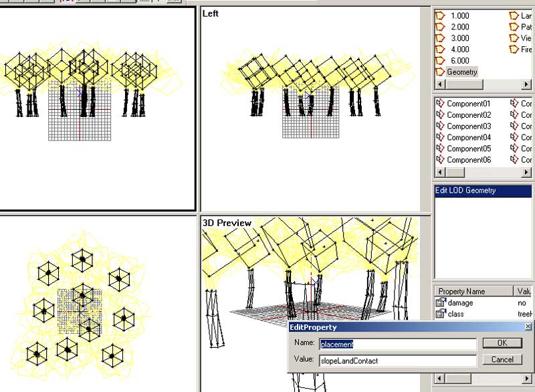This screenshot has width=535, height=392.
Task: Select the 6.000 LOD level
Action: click(459, 60)
